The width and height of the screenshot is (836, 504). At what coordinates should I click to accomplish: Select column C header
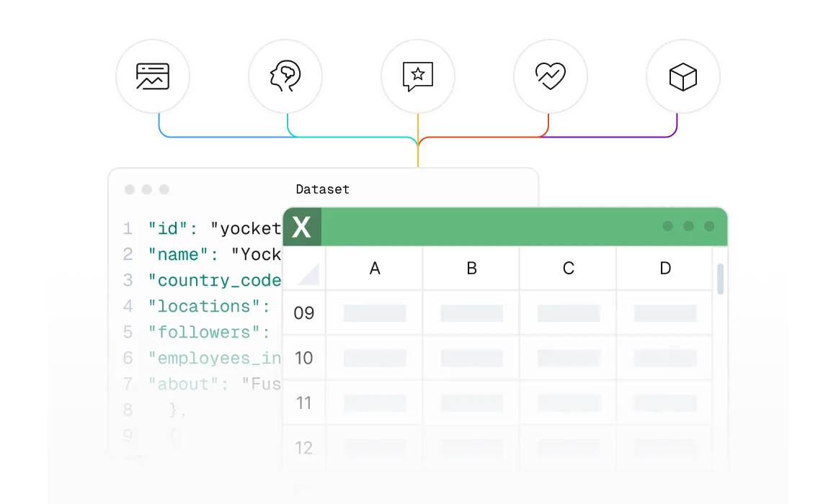(569, 269)
